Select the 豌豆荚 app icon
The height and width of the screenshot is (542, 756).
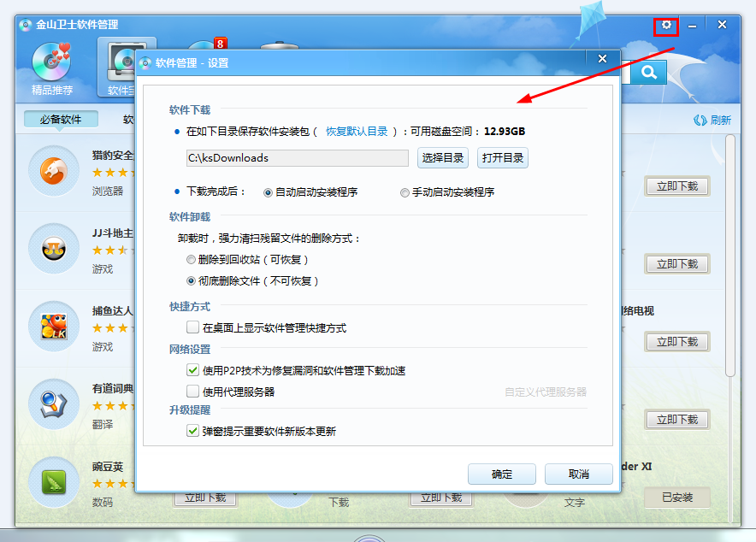(54, 482)
